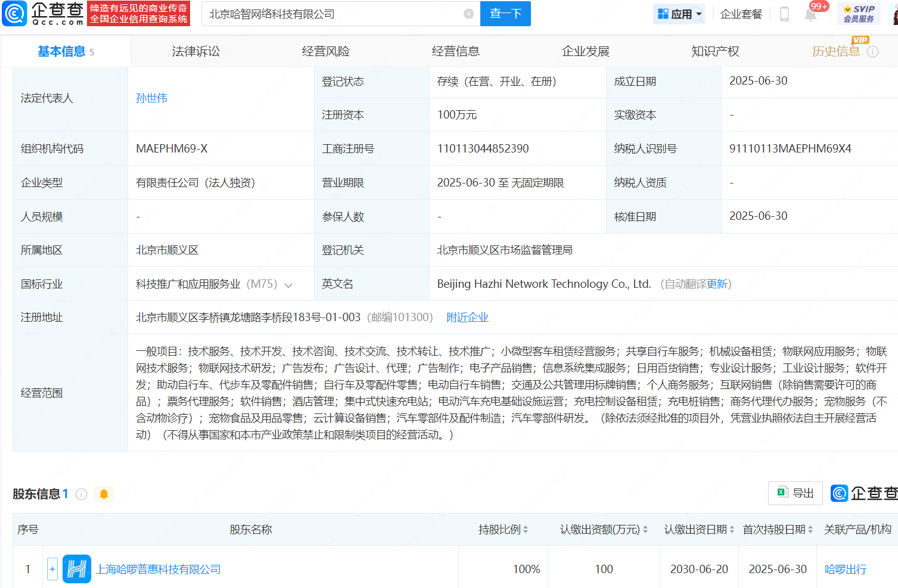Sort by 认缴出资日期 column arrows

click(732, 530)
